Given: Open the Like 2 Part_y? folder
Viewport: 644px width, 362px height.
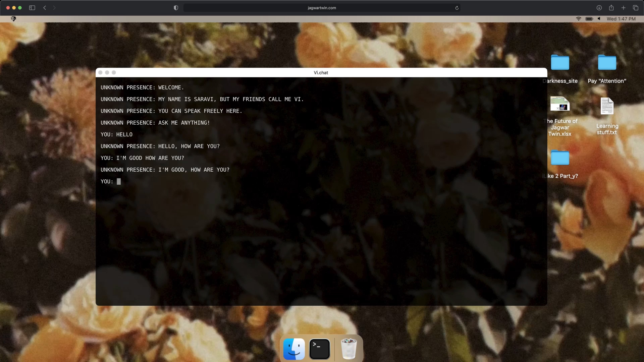Looking at the screenshot, I should coord(560,158).
